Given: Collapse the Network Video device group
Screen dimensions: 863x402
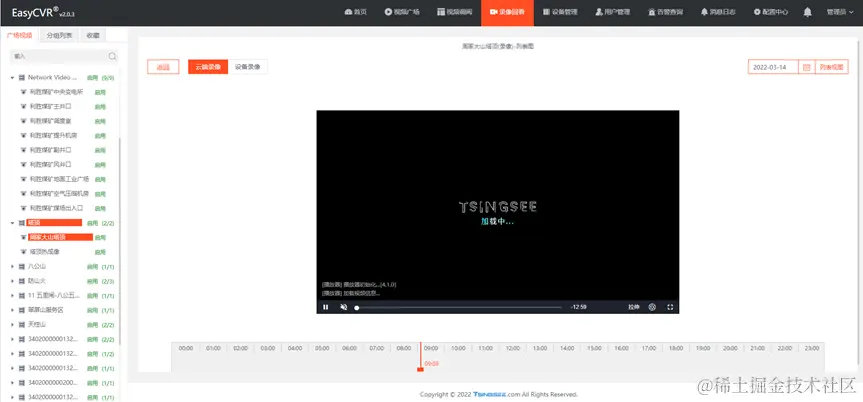Looking at the screenshot, I should pos(12,78).
